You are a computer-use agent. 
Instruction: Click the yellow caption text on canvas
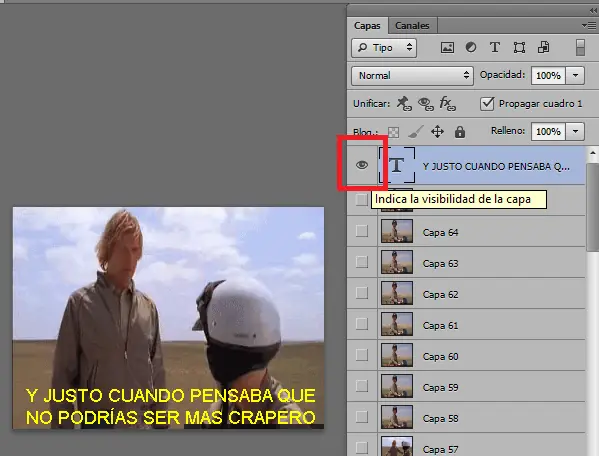point(171,406)
